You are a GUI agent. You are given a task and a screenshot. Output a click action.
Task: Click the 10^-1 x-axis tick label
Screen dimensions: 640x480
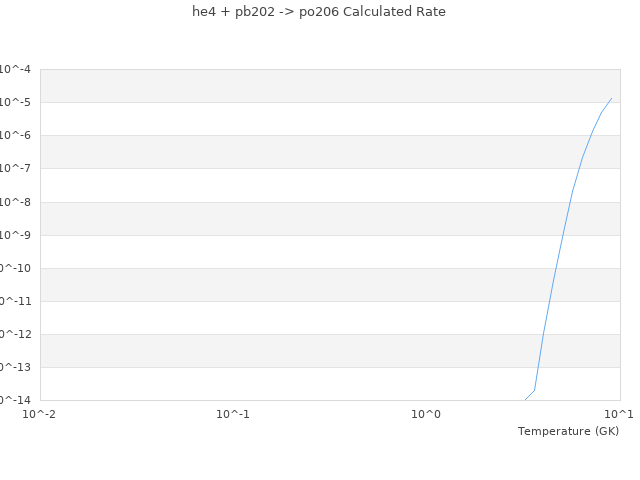pos(233,414)
